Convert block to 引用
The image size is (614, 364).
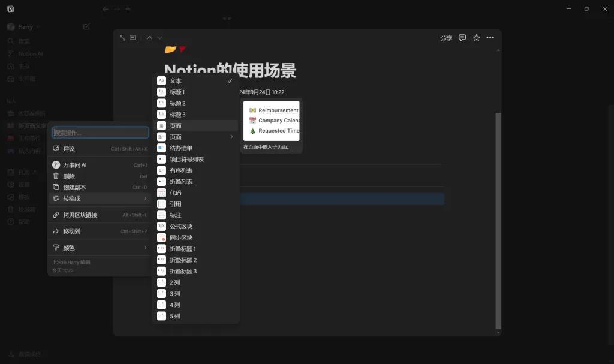(x=195, y=204)
